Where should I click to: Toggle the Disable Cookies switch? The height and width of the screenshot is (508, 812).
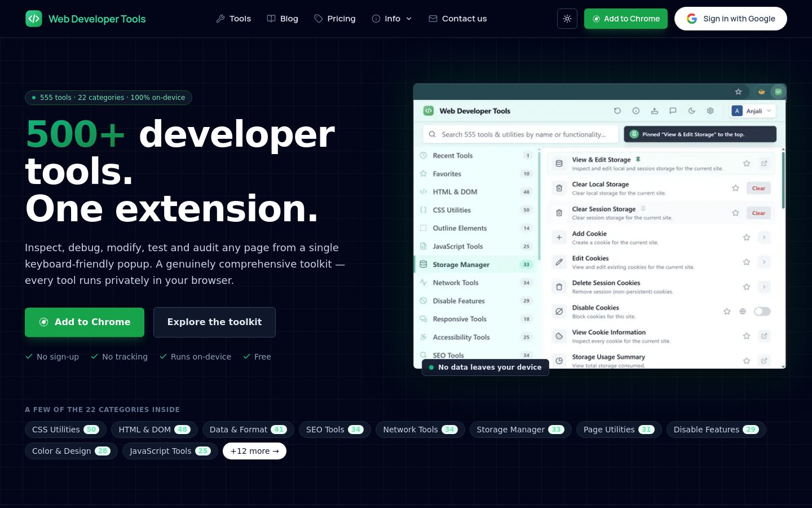click(x=762, y=312)
